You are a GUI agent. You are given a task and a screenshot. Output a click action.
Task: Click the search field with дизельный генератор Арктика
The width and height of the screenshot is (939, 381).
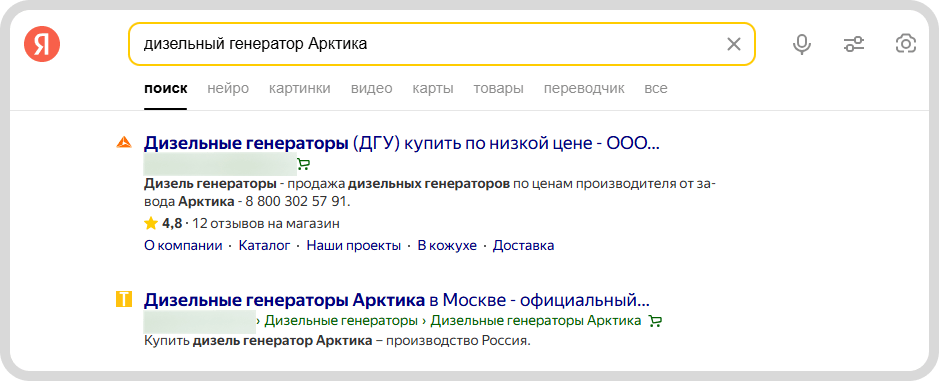click(441, 44)
